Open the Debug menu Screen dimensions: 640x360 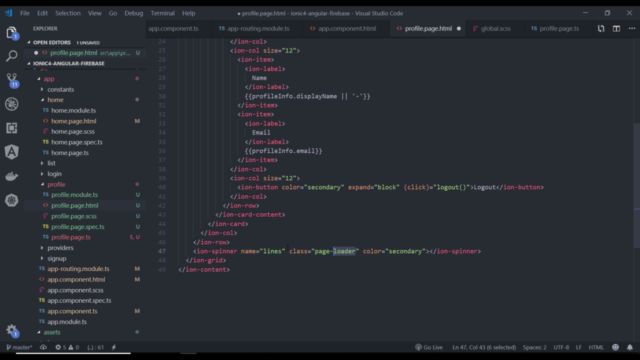[134, 13]
